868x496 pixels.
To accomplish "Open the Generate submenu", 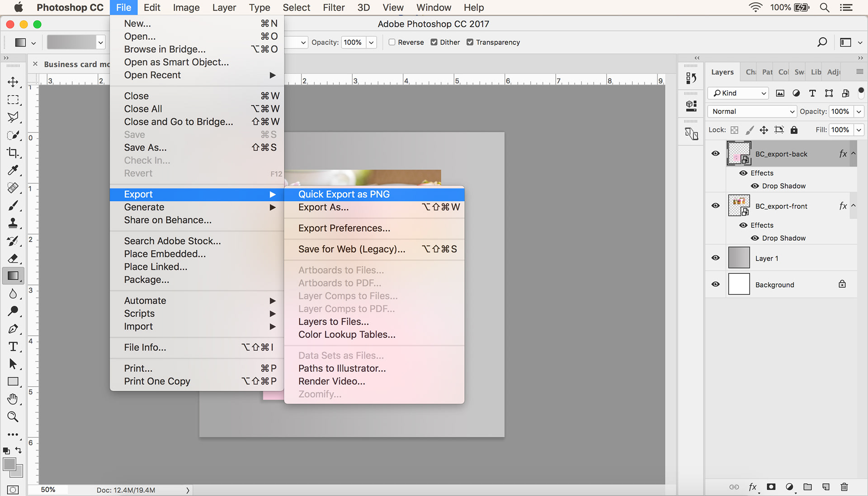I will coord(197,207).
